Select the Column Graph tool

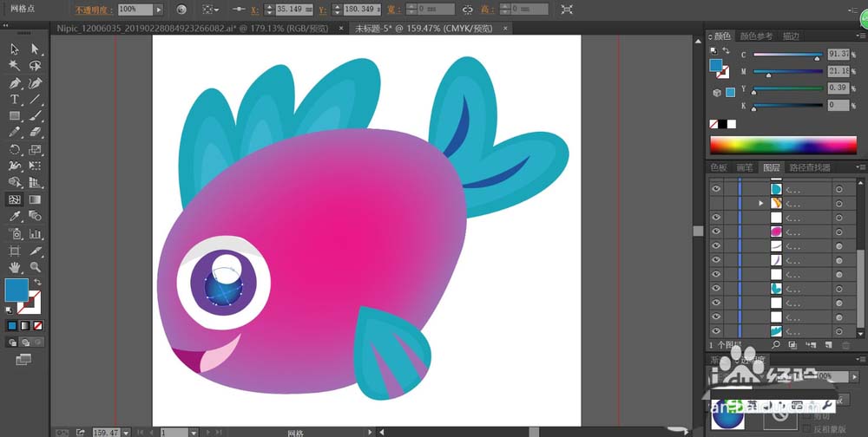(x=36, y=233)
